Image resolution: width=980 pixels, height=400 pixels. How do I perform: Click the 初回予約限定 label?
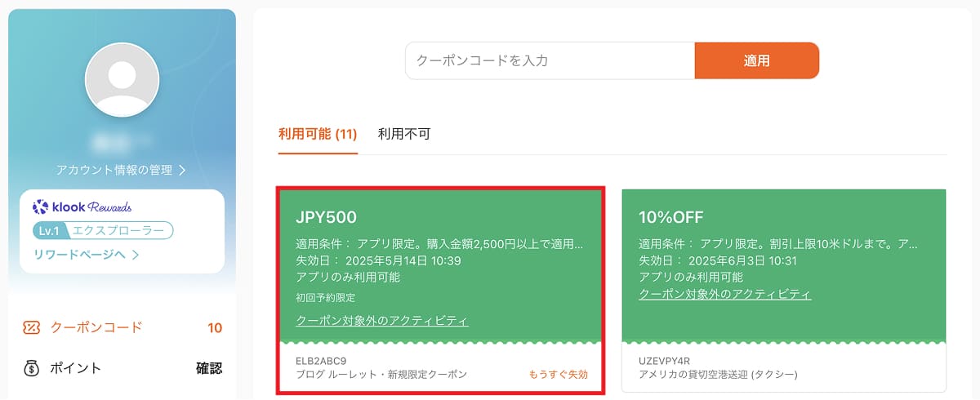325,298
